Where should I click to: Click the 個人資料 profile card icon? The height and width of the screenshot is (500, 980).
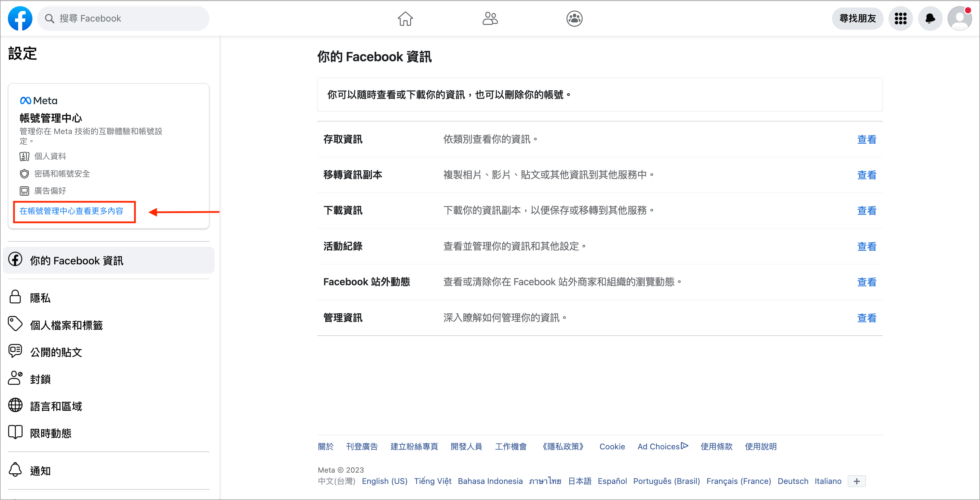point(24,156)
